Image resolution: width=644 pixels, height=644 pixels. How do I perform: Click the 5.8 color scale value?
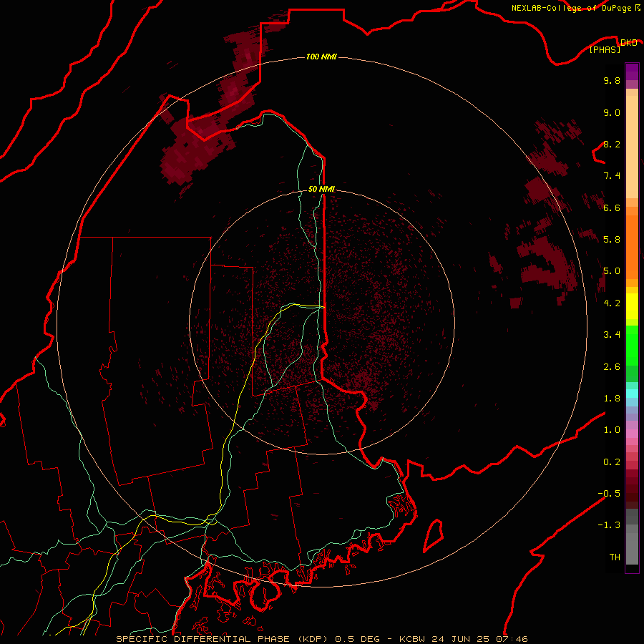pos(612,240)
